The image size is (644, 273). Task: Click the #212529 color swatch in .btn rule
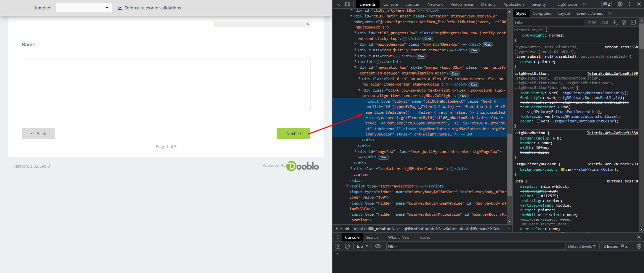538,196
